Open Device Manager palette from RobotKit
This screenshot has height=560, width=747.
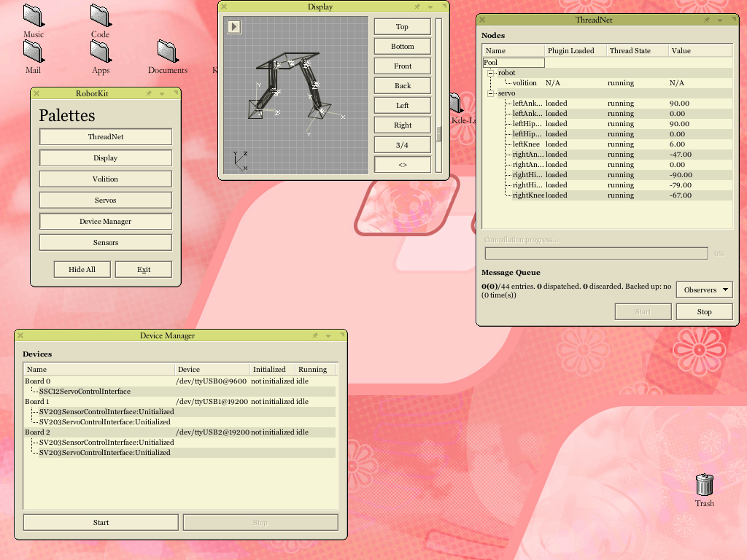point(105,222)
